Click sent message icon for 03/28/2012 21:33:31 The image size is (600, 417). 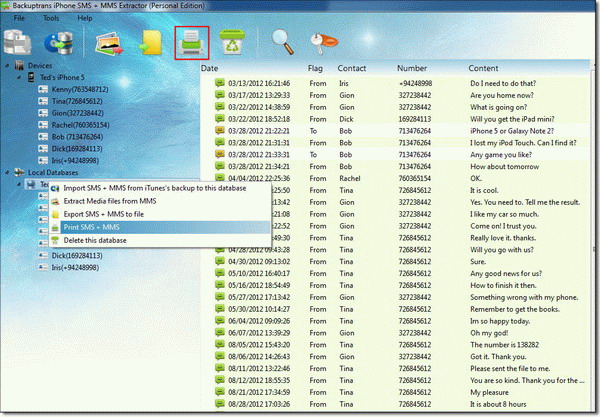(220, 154)
